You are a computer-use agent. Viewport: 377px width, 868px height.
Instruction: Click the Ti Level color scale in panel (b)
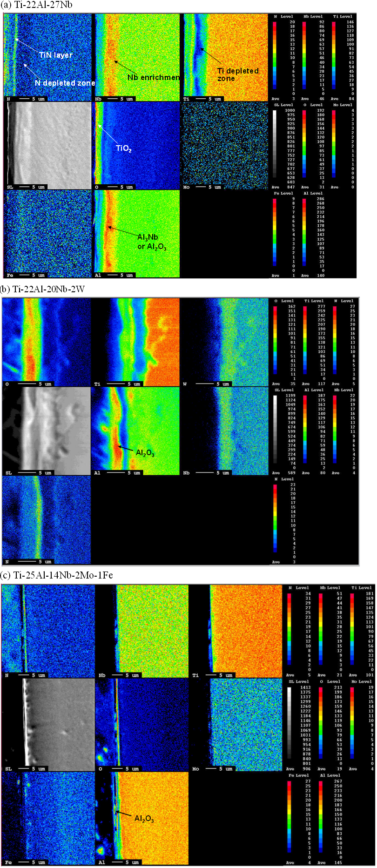305,342
